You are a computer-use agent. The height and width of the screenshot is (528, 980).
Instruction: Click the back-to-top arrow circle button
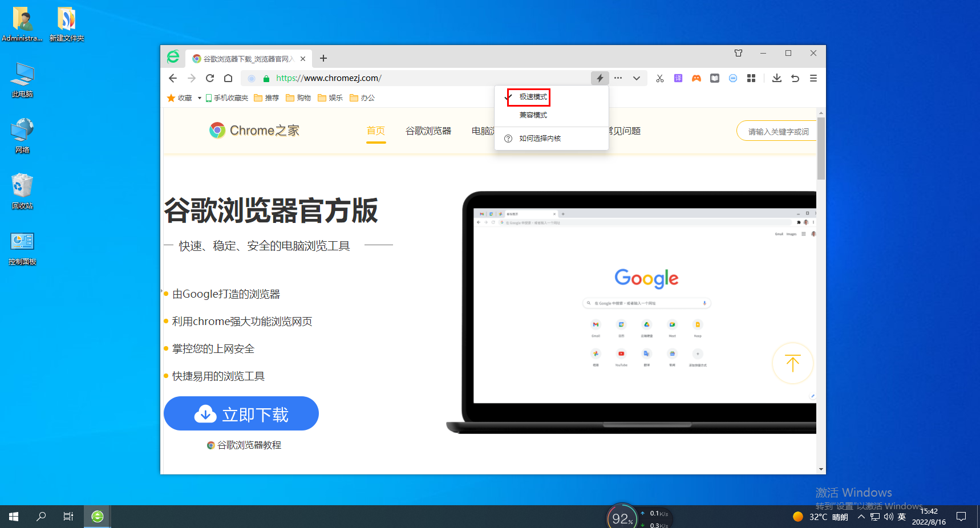(x=793, y=363)
